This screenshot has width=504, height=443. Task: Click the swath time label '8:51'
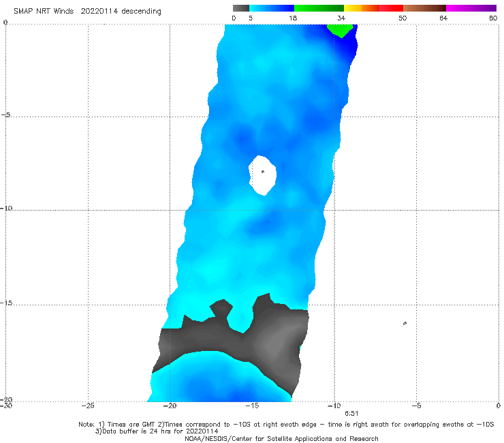pyautogui.click(x=351, y=414)
